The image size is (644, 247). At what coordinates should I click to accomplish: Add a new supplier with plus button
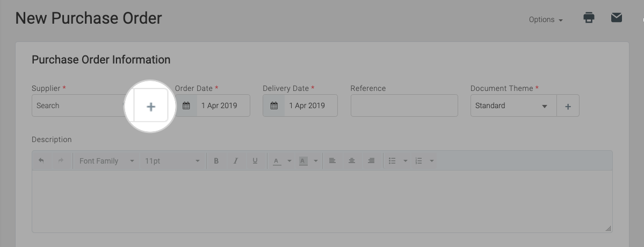151,106
